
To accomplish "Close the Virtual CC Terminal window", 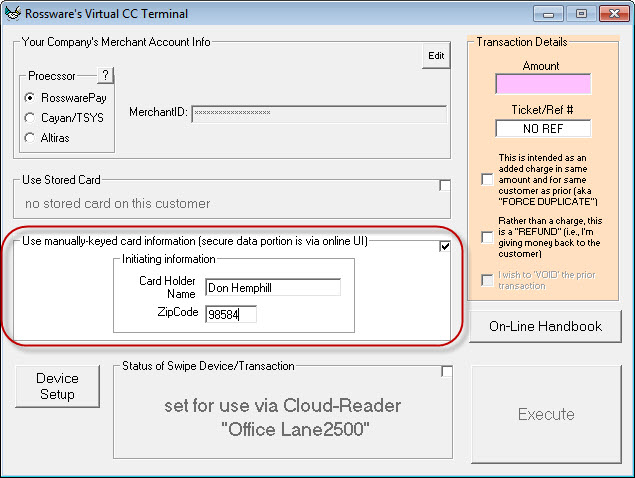I will tap(606, 14).
